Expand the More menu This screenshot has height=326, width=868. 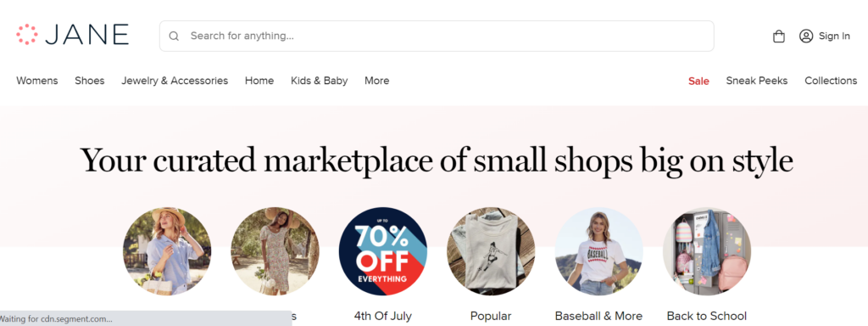click(x=377, y=81)
